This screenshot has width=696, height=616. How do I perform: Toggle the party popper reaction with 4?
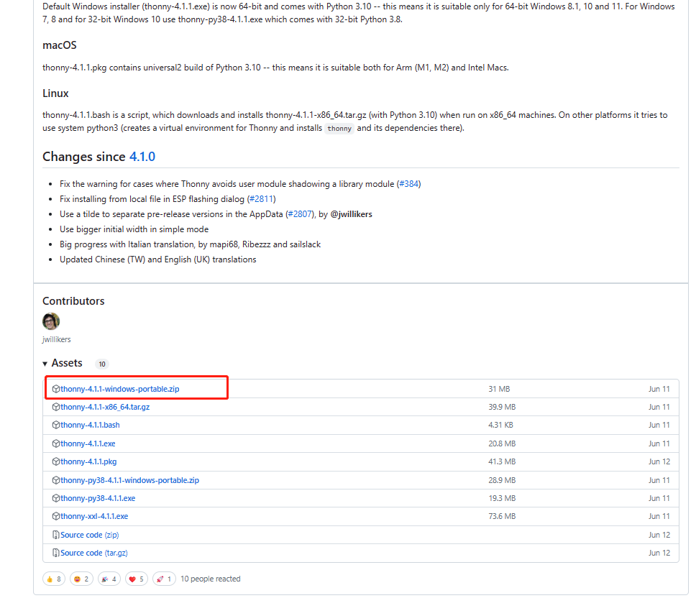point(109,579)
